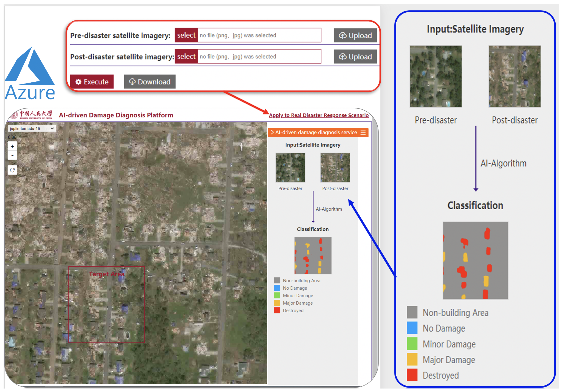Click the map zoom out minus button

point(12,155)
